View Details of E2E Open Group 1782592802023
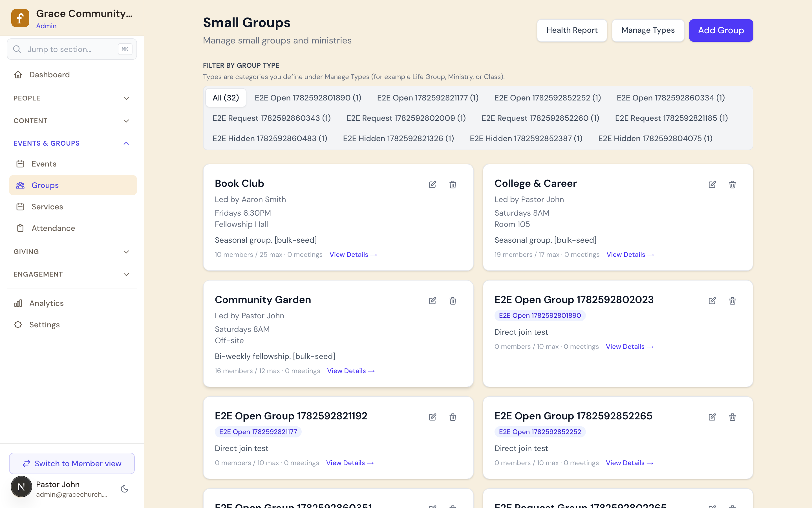This screenshot has height=508, width=812. (630, 347)
